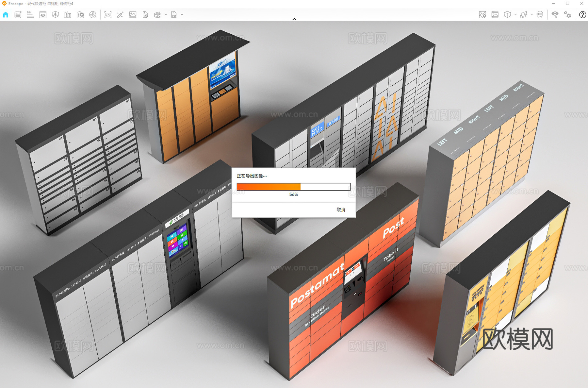Image resolution: width=588 pixels, height=388 pixels.
Task: Expand the EXE export dropdown arrow
Action: [182, 15]
